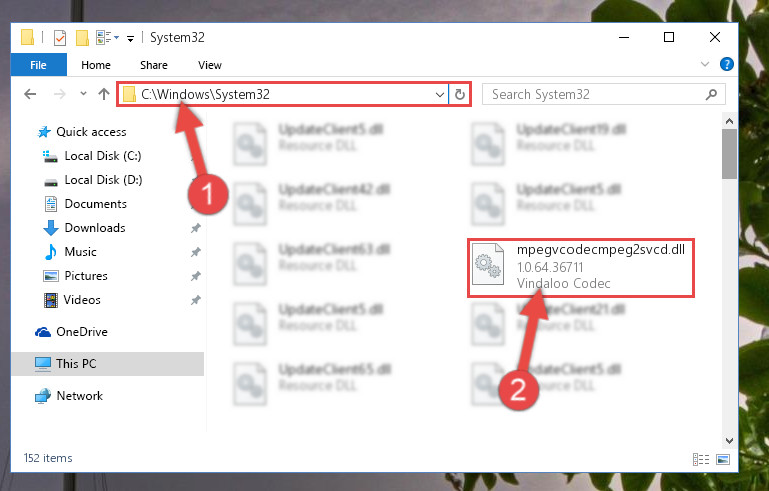
Task: Open Customize Quick Access Toolbar dropdown
Action: click(130, 38)
